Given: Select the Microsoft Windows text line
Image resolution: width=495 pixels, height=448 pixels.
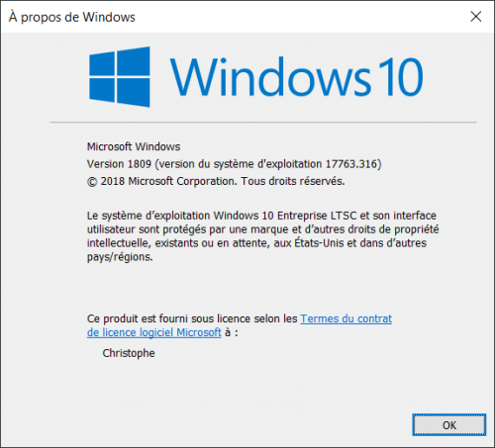Looking at the screenshot, I should 134,146.
